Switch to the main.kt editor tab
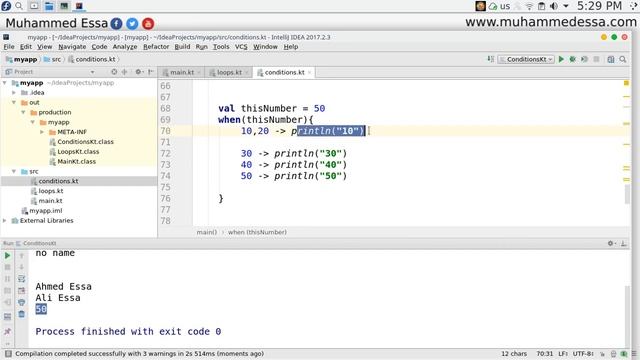This screenshot has width=640, height=360. point(182,72)
